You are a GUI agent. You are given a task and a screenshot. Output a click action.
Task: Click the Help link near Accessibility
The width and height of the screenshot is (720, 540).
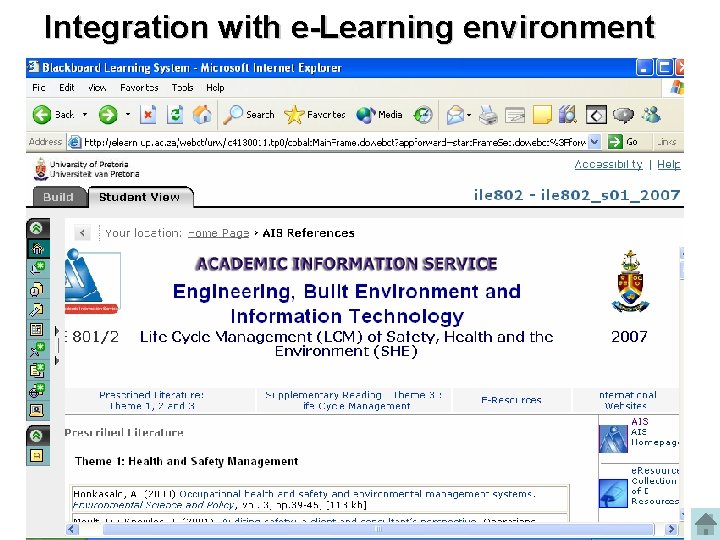click(x=669, y=164)
